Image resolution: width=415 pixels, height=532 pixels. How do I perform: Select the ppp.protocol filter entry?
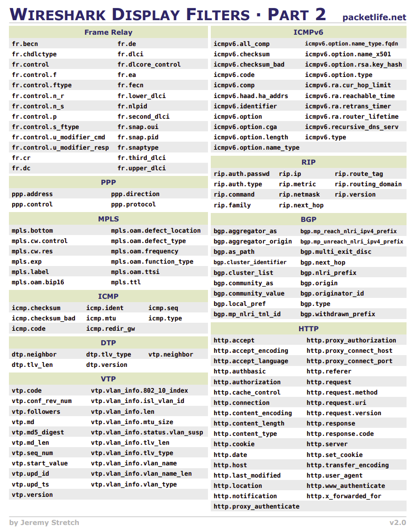133,204
